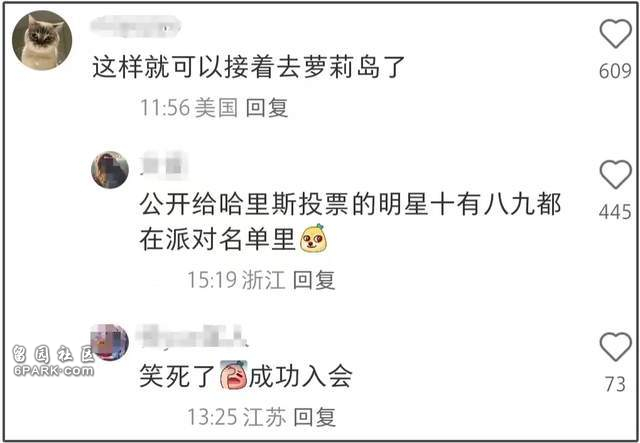The width and height of the screenshot is (640, 443).
Task: Click the crying face emoji after 笑死了
Action: click(233, 375)
